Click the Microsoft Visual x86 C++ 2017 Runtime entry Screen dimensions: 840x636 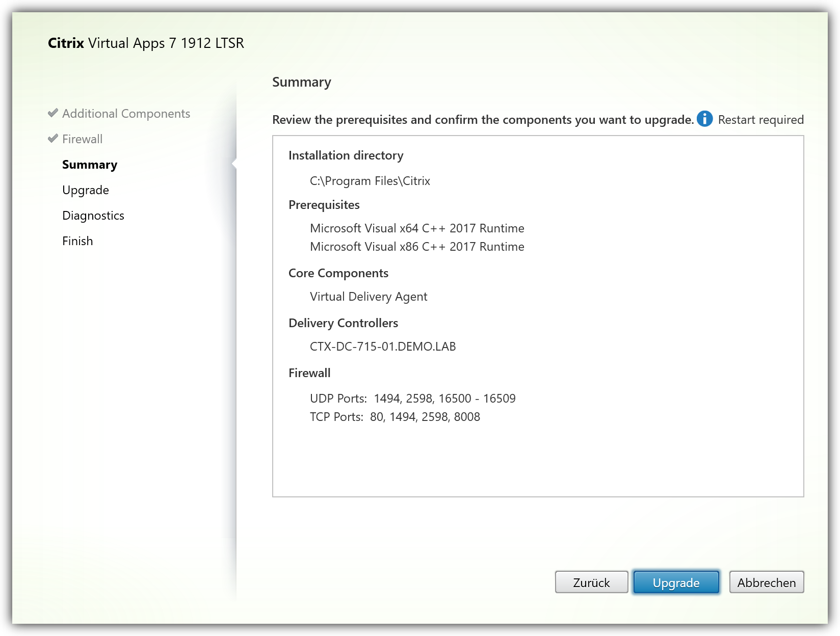point(417,247)
